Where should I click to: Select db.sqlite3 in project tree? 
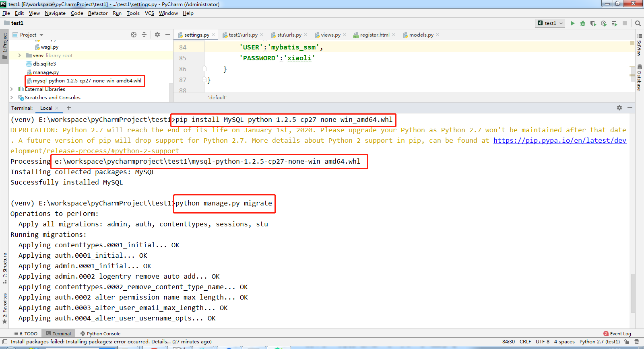pyautogui.click(x=41, y=64)
